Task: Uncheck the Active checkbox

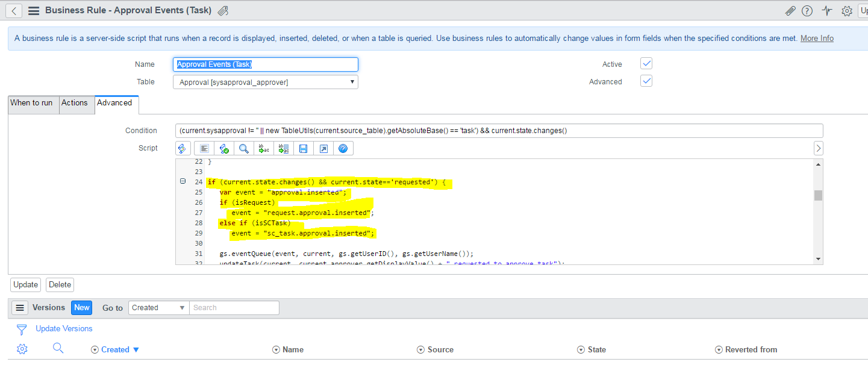Action: pyautogui.click(x=646, y=64)
